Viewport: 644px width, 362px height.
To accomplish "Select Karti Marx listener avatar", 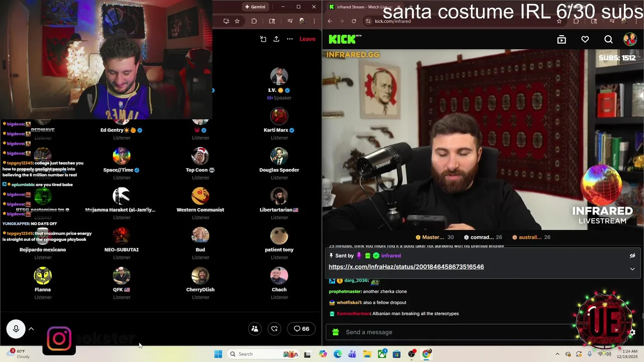I will click(279, 116).
